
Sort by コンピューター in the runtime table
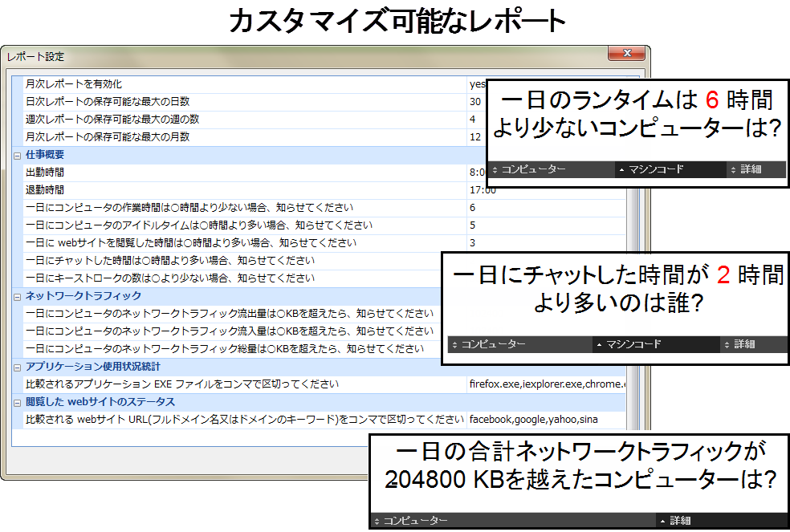click(533, 169)
